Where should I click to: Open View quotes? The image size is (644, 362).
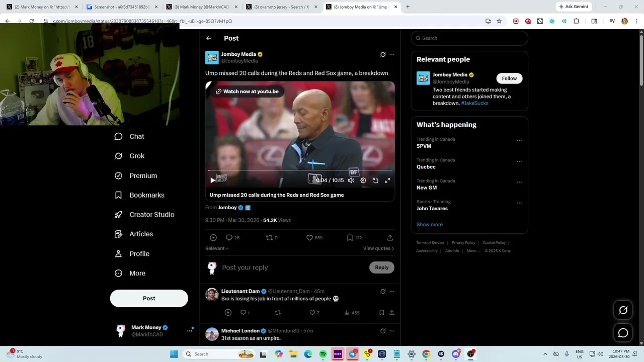[x=378, y=248]
